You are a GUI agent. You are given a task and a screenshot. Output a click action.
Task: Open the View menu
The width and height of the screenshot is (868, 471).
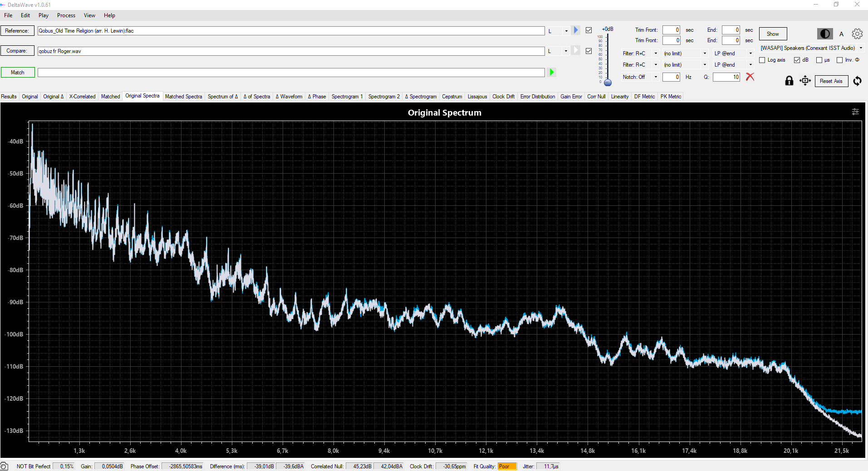(89, 15)
